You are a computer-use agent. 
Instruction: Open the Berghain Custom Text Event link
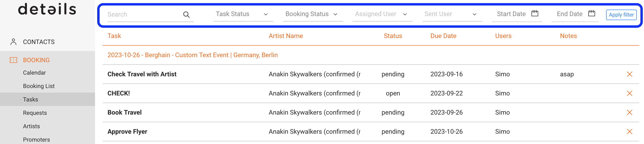click(x=192, y=55)
